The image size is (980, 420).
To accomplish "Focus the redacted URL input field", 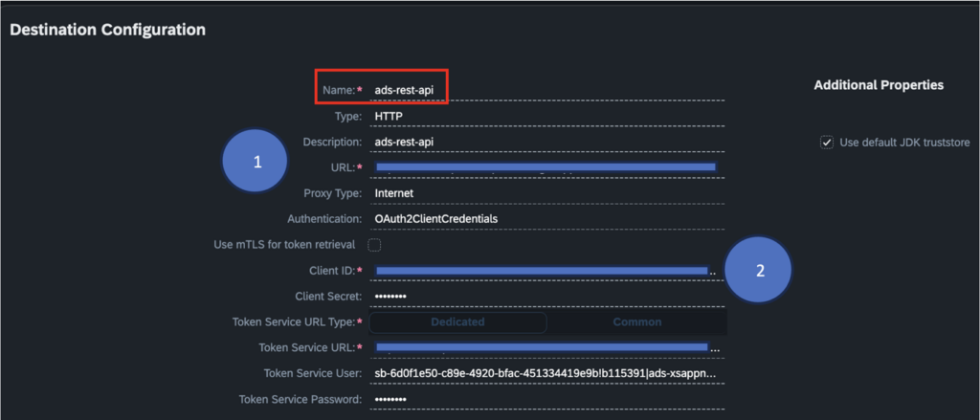I will point(546,167).
